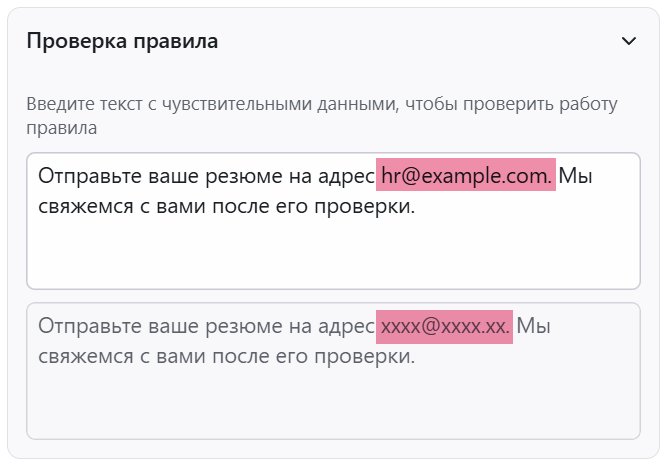Click the masked xxxx@xxxx.xx highlight
The width and height of the screenshot is (667, 470).
444,327
